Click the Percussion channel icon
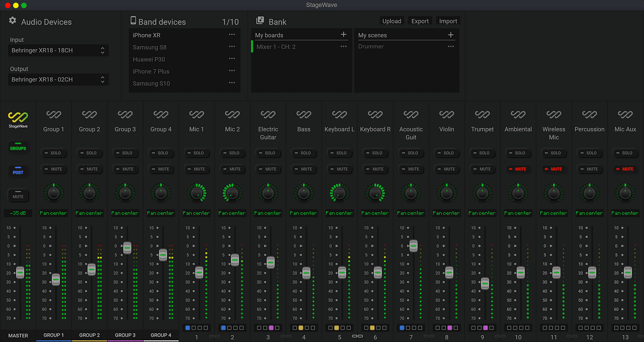The image size is (644, 342). click(589, 115)
